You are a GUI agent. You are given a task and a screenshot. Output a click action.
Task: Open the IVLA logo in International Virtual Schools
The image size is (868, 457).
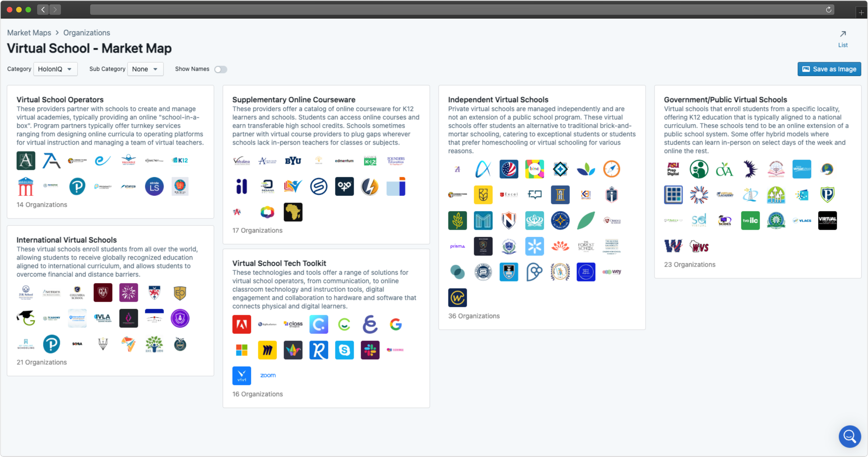[x=103, y=318]
